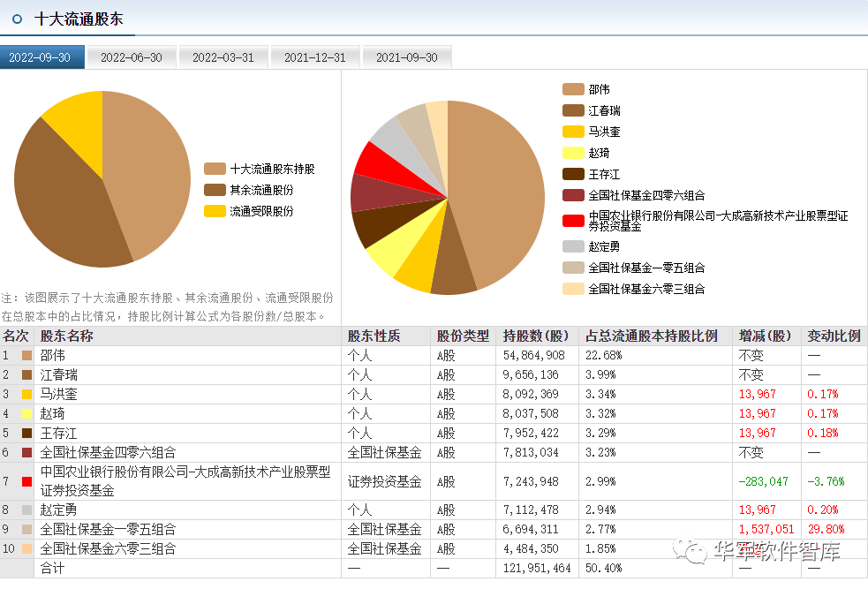The width and height of the screenshot is (868, 589).
Task: Click the 变动比例 column header
Action: (x=834, y=336)
